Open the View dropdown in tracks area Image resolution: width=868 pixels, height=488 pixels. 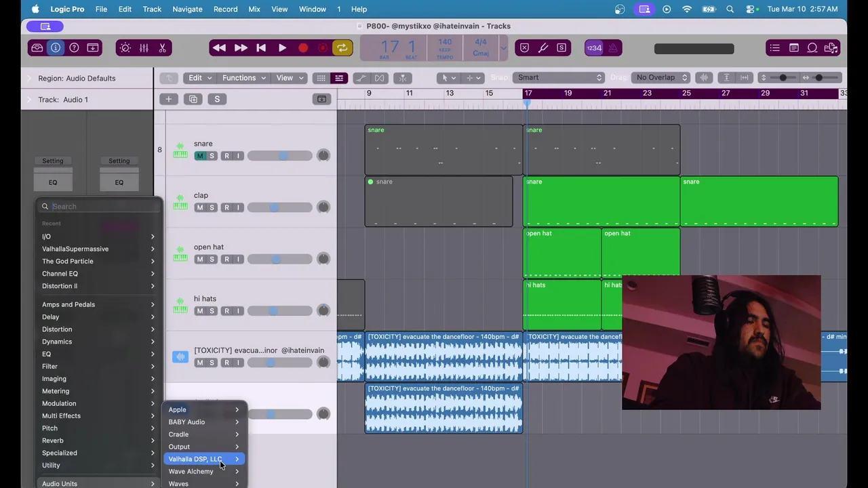pos(290,78)
